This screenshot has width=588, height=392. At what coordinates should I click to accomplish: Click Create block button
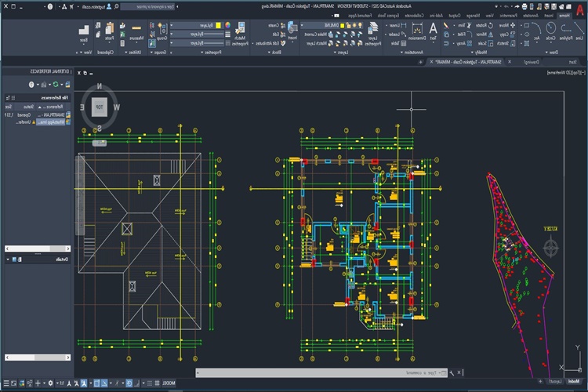[277, 25]
